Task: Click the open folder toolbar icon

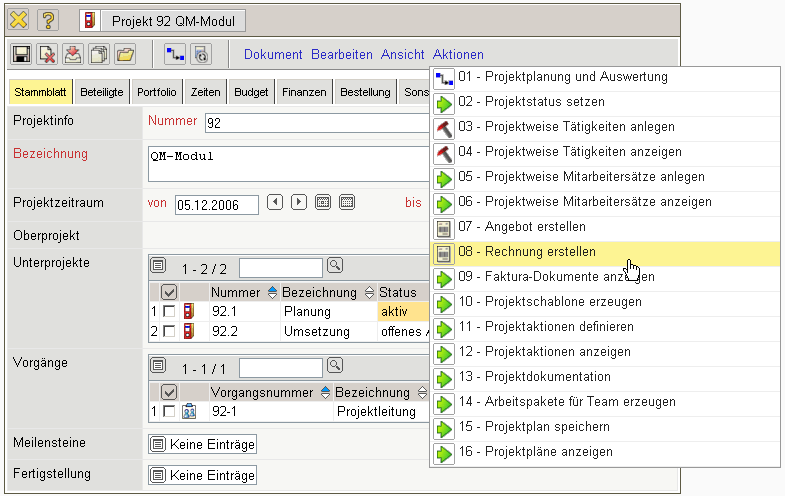Action: (x=125, y=55)
